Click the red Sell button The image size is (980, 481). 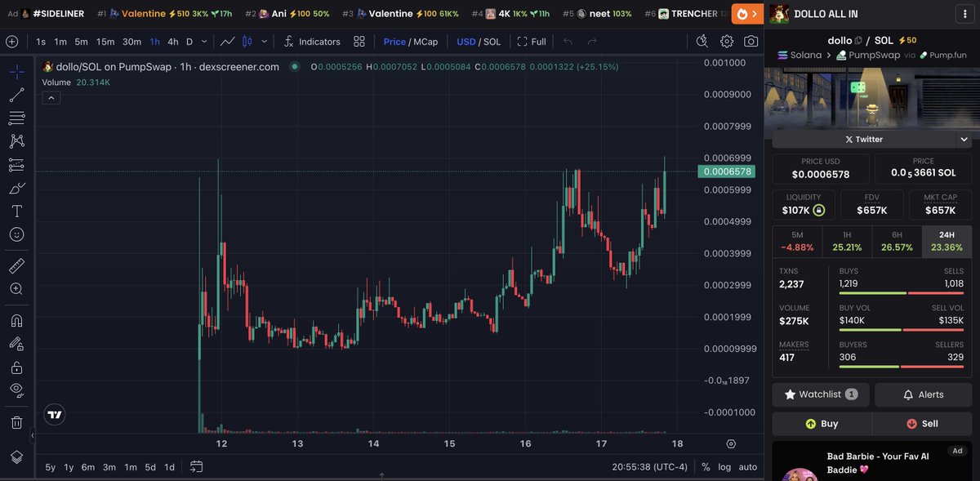[x=922, y=424]
